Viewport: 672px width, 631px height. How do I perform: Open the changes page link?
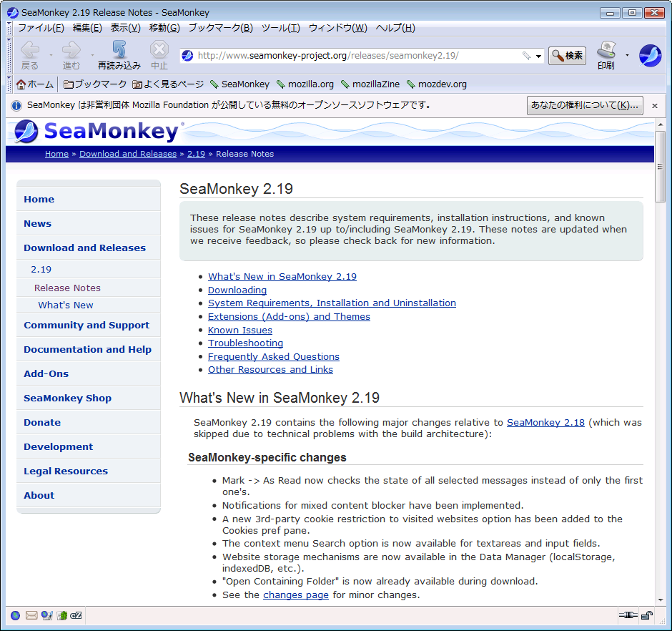pyautogui.click(x=296, y=595)
